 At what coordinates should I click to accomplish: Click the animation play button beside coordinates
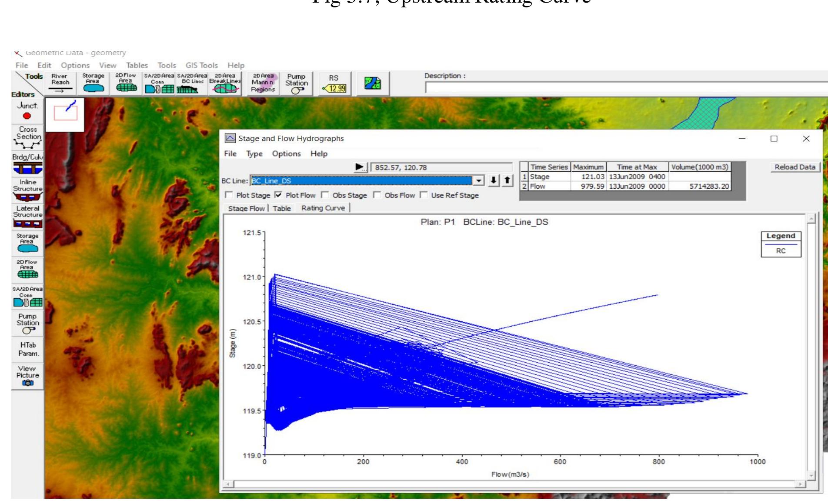[360, 167]
